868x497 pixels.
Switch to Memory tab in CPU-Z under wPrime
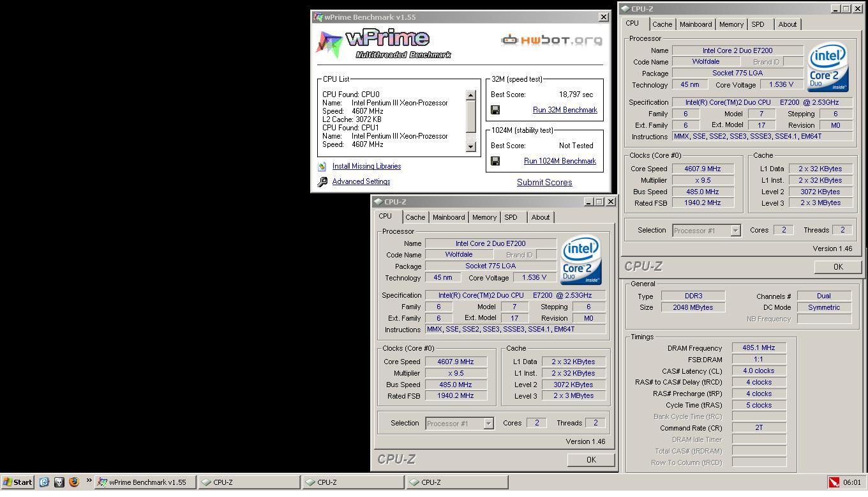point(484,218)
